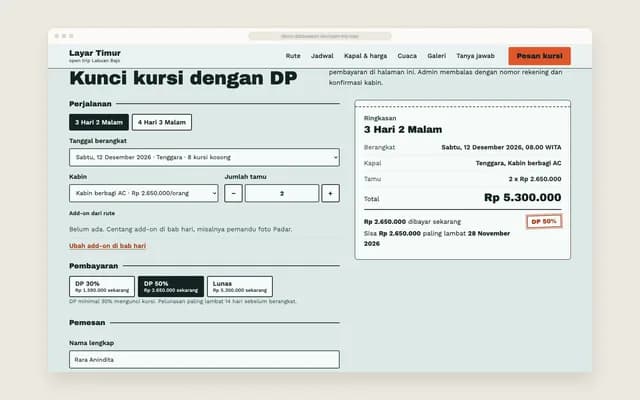Click the 'Rp 2.650.000 dibayar sekarang' line
The height and width of the screenshot is (400, 640).
click(412, 222)
